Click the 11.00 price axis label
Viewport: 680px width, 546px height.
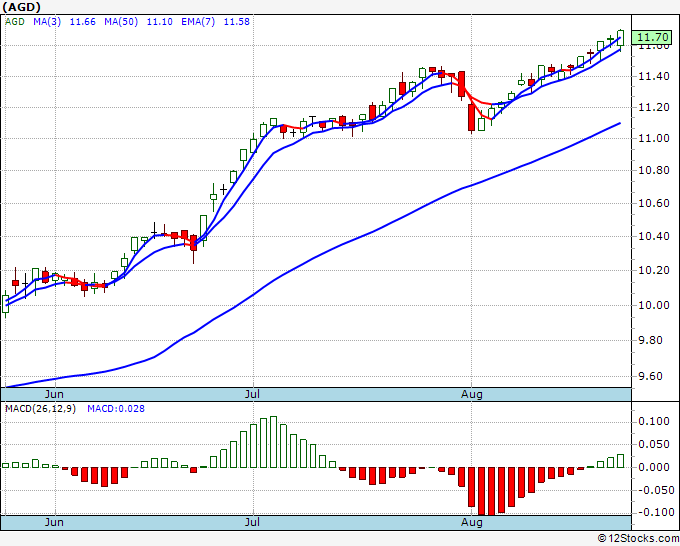[654, 138]
